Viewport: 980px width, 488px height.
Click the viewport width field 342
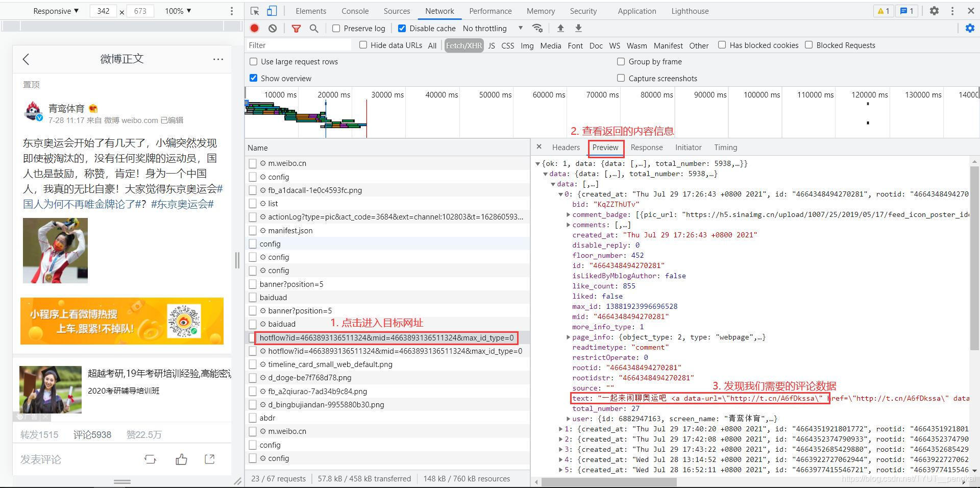(x=104, y=11)
